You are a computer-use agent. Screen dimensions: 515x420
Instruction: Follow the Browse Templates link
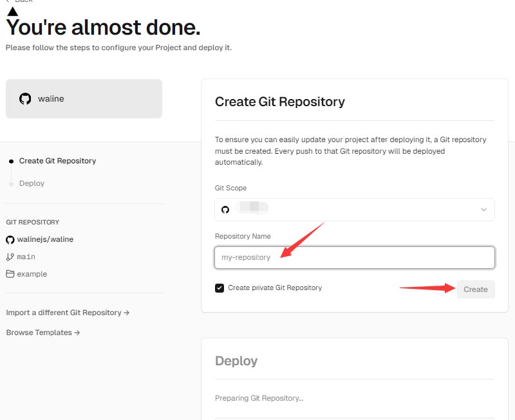point(42,333)
